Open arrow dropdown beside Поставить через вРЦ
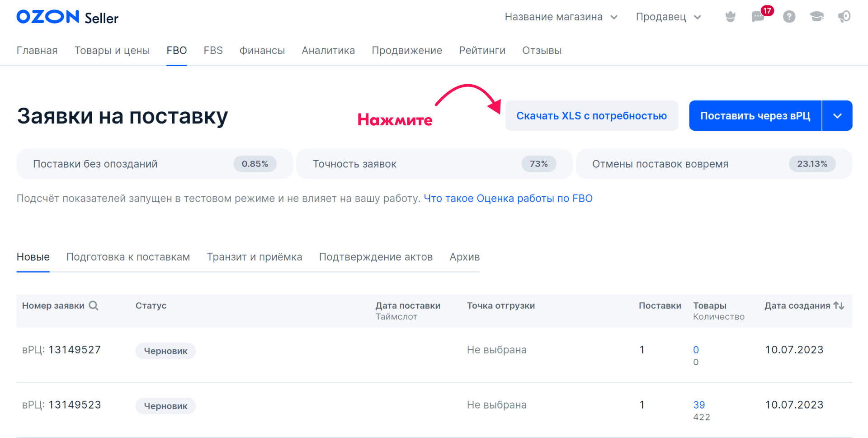 [837, 116]
